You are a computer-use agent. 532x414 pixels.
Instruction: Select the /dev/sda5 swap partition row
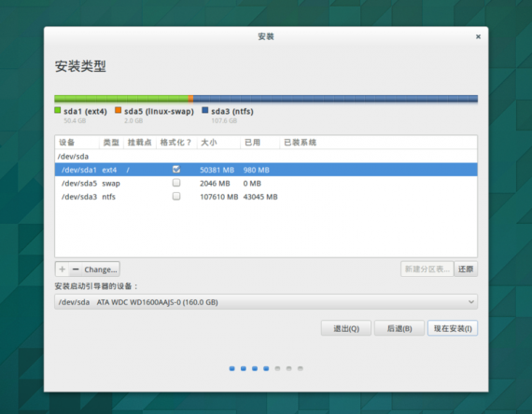coord(266,183)
